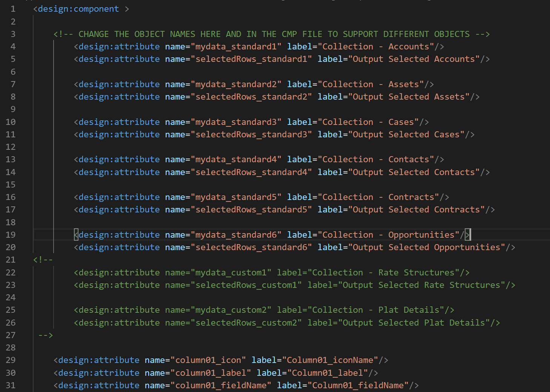Click the commented label "Output Selected Rate Structures"
Image resolution: width=550 pixels, height=392 pixels.
click(x=422, y=285)
